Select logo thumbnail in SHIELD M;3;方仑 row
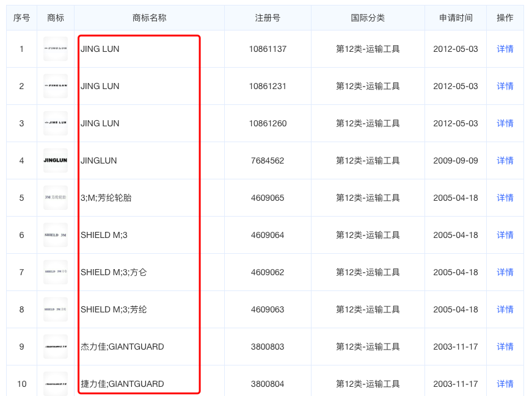 coord(56,272)
